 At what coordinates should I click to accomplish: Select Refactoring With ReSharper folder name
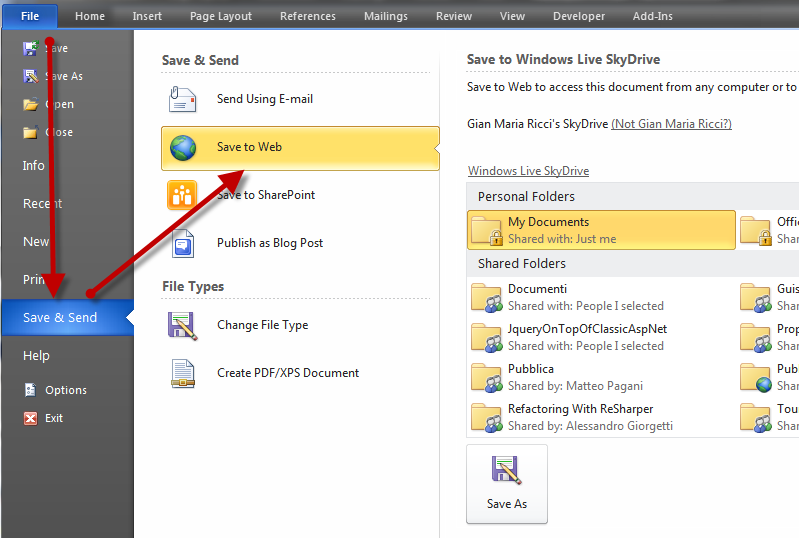click(x=580, y=409)
